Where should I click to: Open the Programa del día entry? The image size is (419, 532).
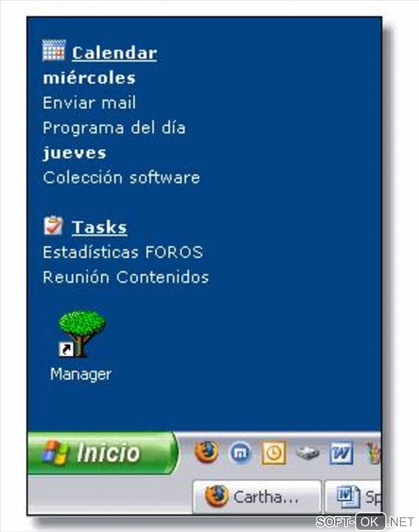(x=114, y=128)
